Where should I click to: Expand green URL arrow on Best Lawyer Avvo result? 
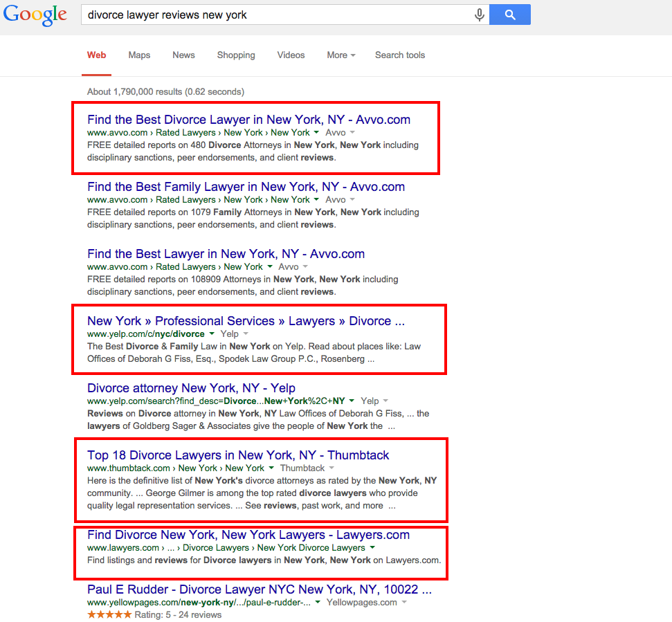point(270,266)
